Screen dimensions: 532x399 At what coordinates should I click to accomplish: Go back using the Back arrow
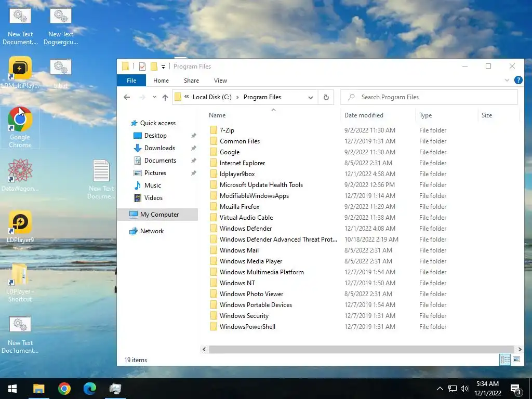pyautogui.click(x=127, y=97)
